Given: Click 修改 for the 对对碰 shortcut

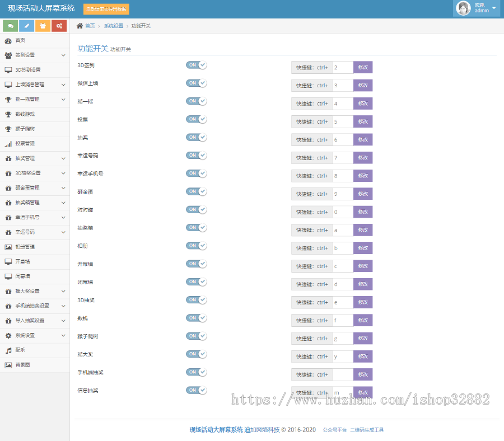Looking at the screenshot, I should 363,212.
